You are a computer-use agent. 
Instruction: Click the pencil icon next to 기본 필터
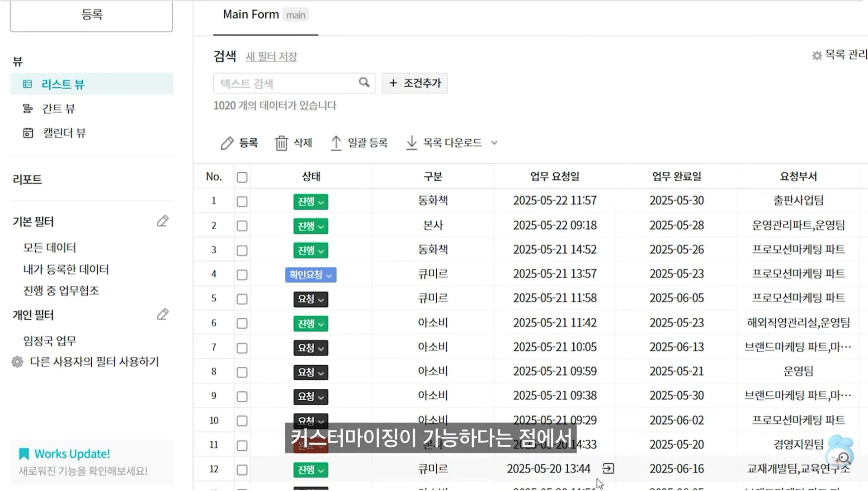[x=162, y=221]
